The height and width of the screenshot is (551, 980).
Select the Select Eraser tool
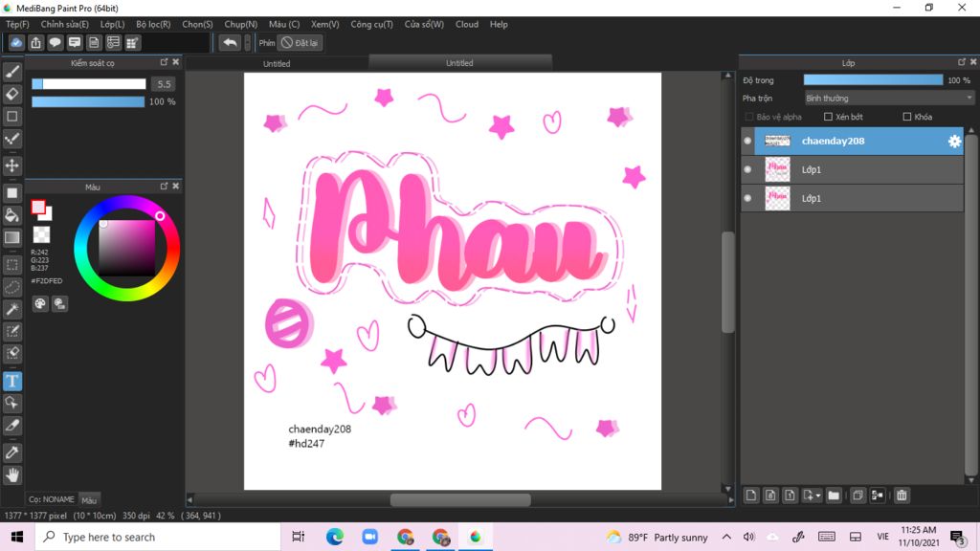click(x=11, y=353)
